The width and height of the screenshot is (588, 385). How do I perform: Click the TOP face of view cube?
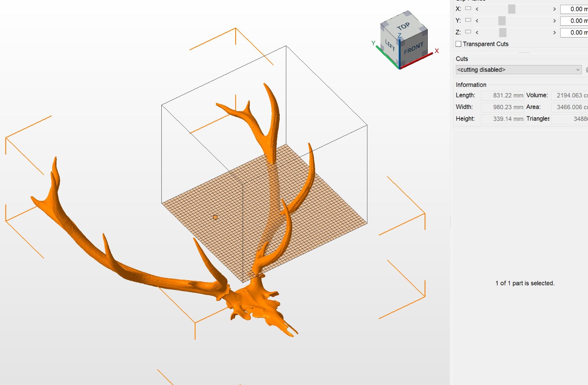[x=404, y=26]
